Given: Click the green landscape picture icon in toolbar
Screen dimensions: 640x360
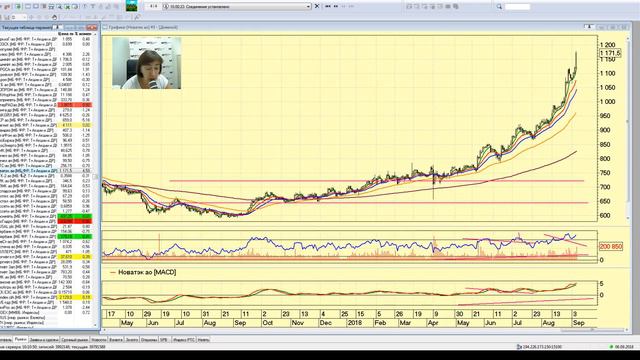Looking at the screenshot, I should [x=131, y=6].
